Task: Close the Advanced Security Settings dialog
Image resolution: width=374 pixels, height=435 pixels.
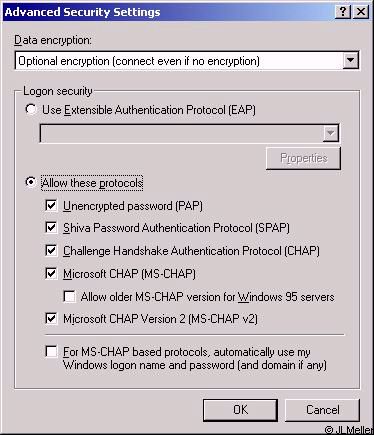Action: click(361, 12)
